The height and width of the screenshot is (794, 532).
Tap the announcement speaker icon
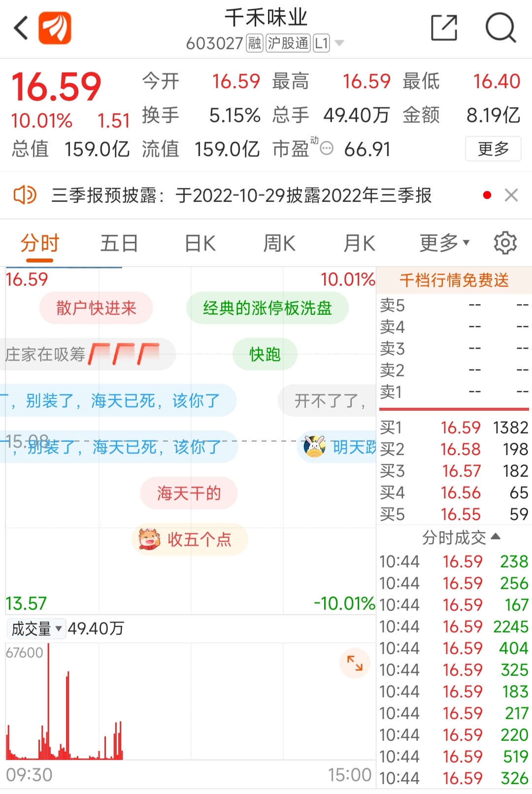pyautogui.click(x=25, y=195)
